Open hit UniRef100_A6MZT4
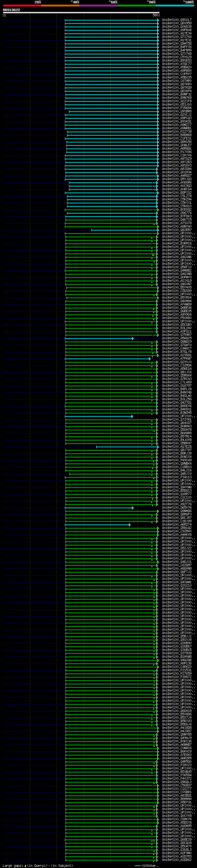The image size is (197, 868). (176, 524)
